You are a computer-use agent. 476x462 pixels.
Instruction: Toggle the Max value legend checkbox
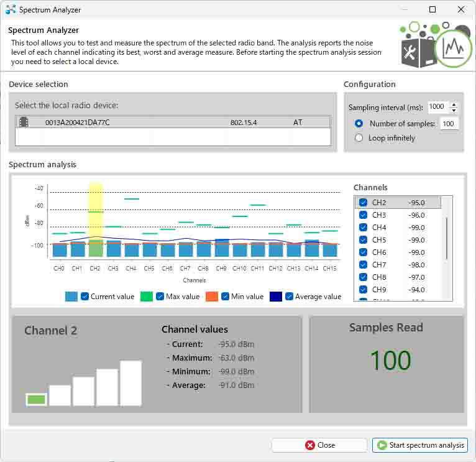(x=160, y=297)
